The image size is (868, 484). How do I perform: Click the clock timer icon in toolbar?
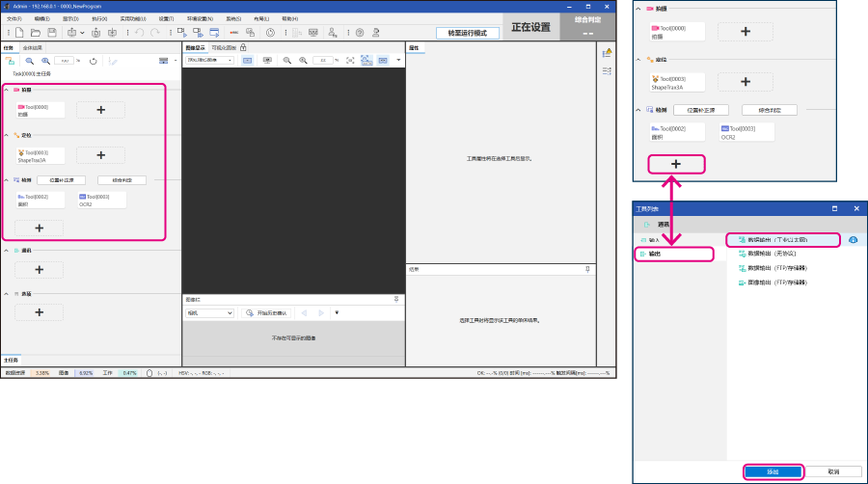pyautogui.click(x=270, y=32)
